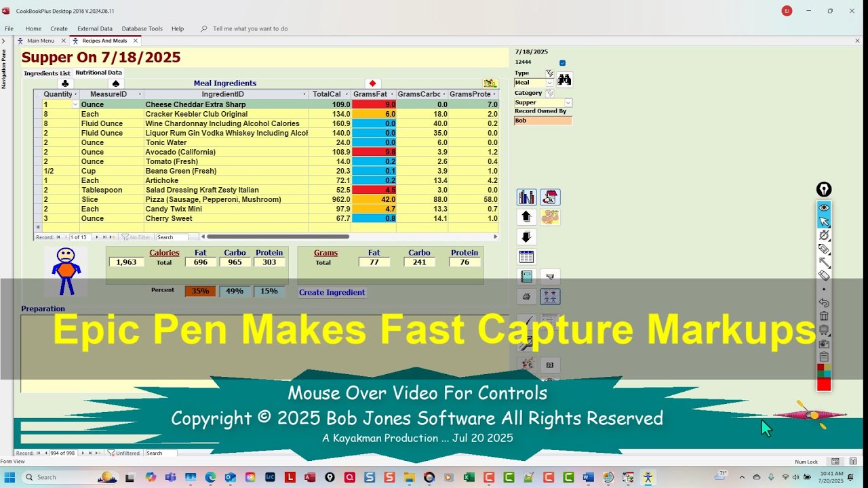The height and width of the screenshot is (488, 868).
Task: Click the Epic Pen logo icon
Action: (x=824, y=190)
